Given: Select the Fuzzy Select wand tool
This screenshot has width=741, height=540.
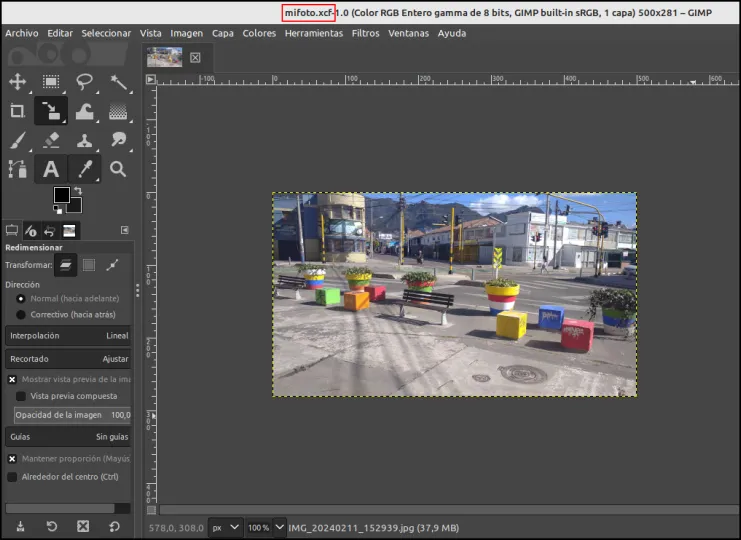Looking at the screenshot, I should (x=118, y=82).
